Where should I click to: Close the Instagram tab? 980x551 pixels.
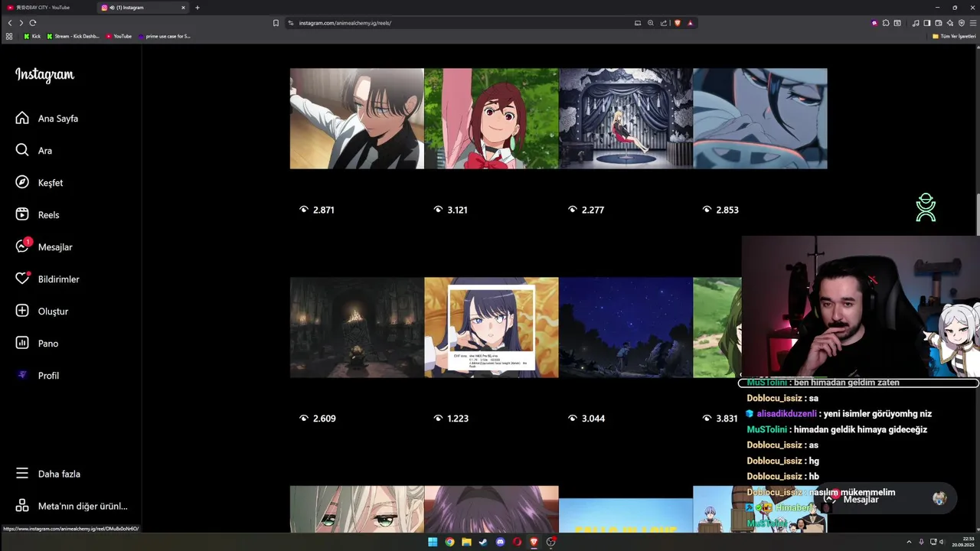coord(183,8)
